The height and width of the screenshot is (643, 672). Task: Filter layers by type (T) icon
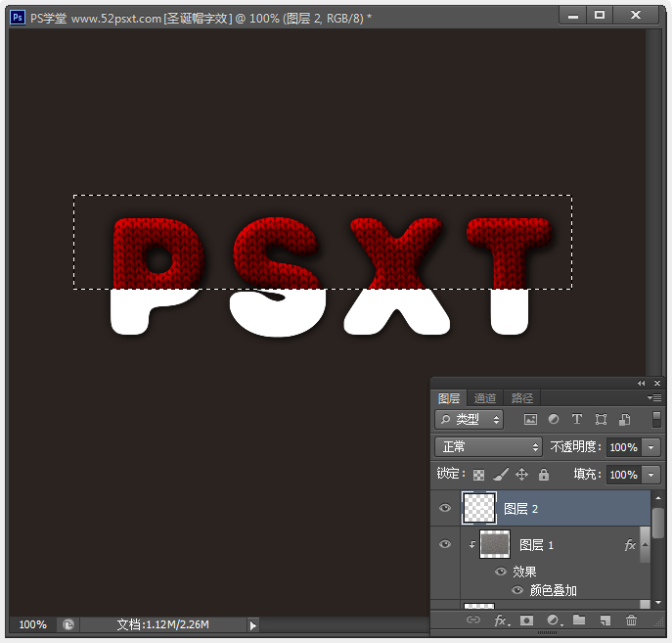[x=577, y=419]
